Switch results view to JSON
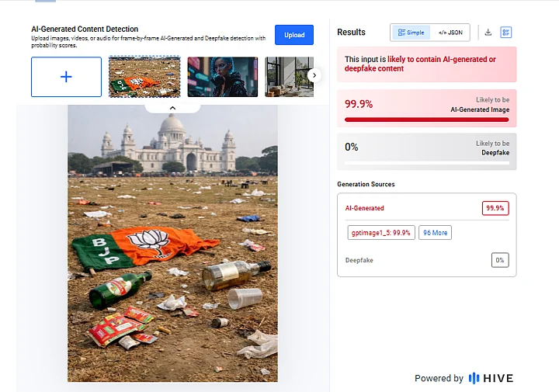The height and width of the screenshot is (392, 559). pos(450,33)
